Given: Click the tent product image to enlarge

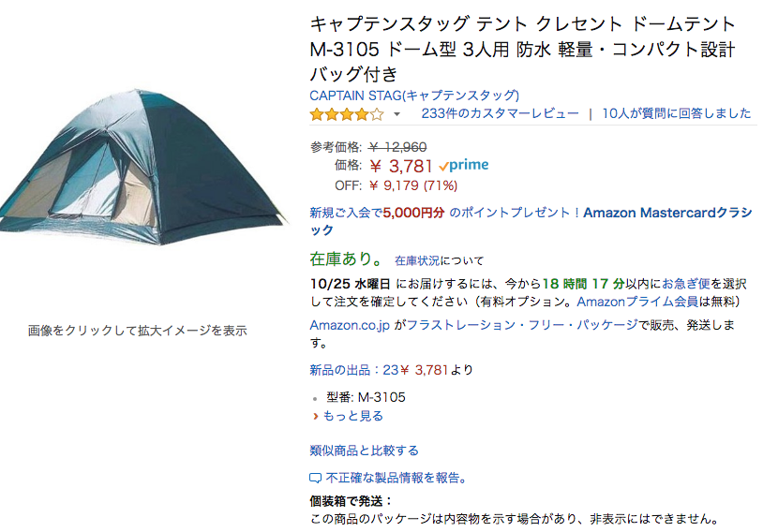Looking at the screenshot, I should [142, 167].
